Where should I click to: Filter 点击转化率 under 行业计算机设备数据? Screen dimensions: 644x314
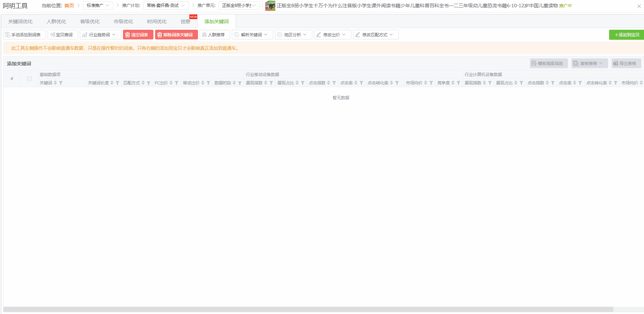pyautogui.click(x=616, y=83)
